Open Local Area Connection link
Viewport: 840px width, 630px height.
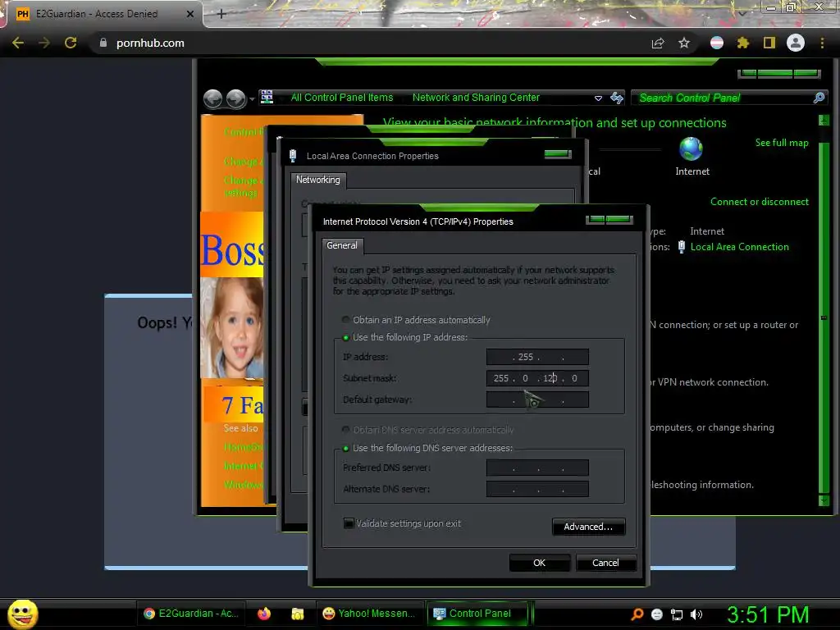(x=739, y=247)
